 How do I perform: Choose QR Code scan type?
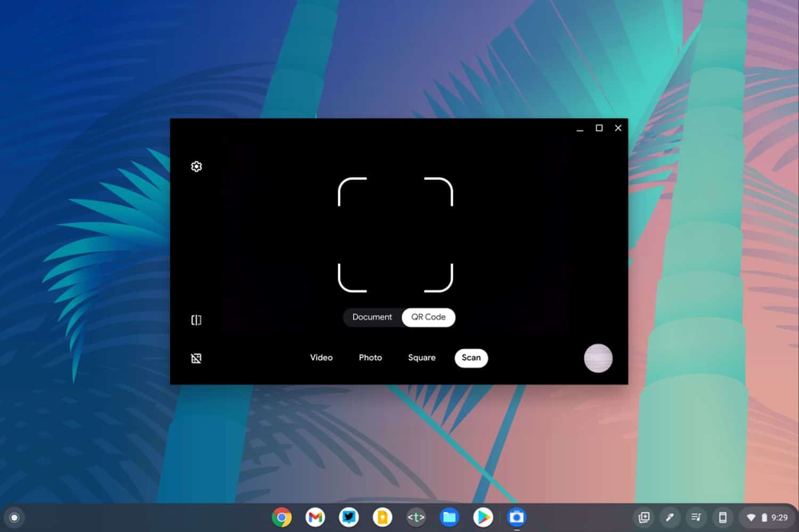pyautogui.click(x=428, y=317)
